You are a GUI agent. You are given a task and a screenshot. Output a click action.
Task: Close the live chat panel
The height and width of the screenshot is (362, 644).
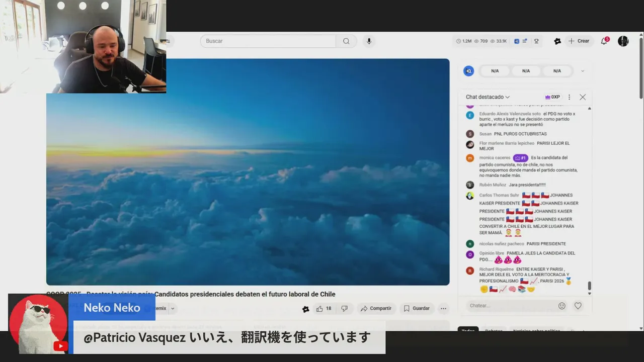pyautogui.click(x=583, y=97)
